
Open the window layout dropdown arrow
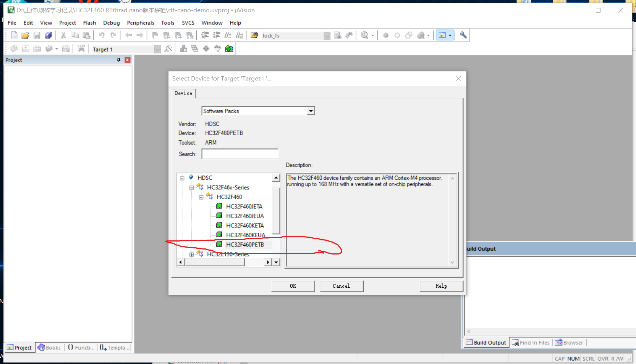click(450, 35)
